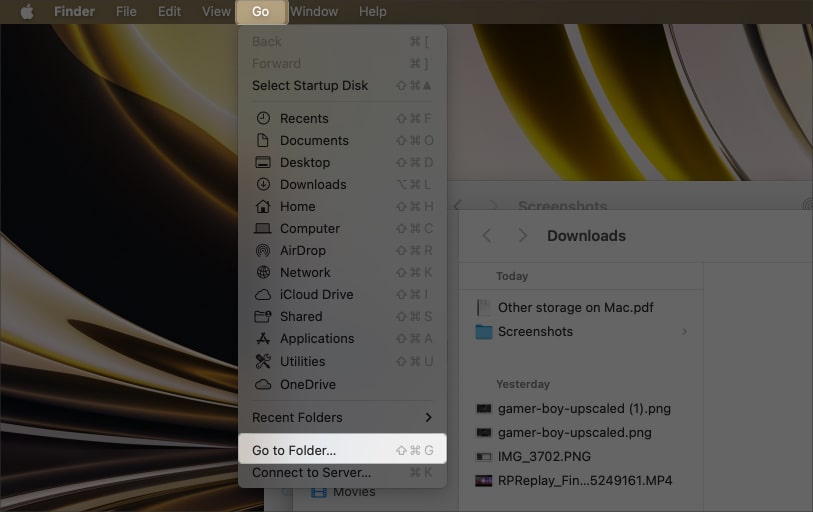Open the File menu
Screen dimensions: 813x512
[x=126, y=11]
